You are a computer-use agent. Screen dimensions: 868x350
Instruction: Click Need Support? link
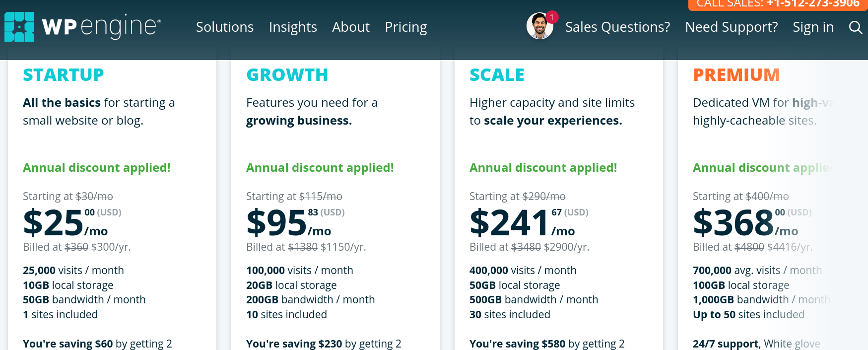click(x=732, y=27)
